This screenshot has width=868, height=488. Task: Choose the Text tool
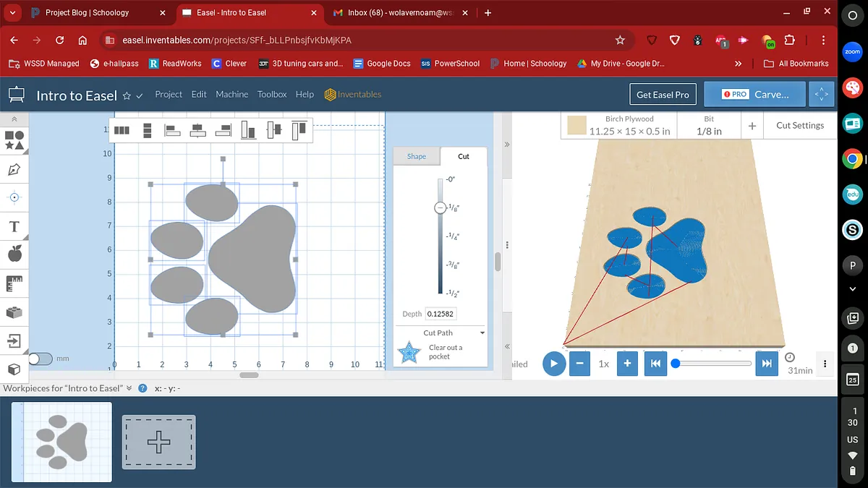[14, 227]
